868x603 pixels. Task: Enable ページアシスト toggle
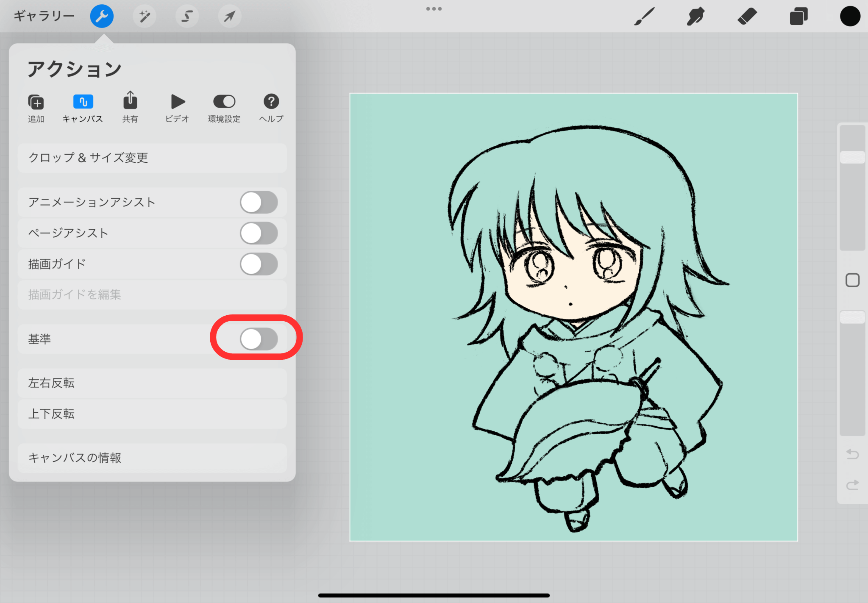259,233
